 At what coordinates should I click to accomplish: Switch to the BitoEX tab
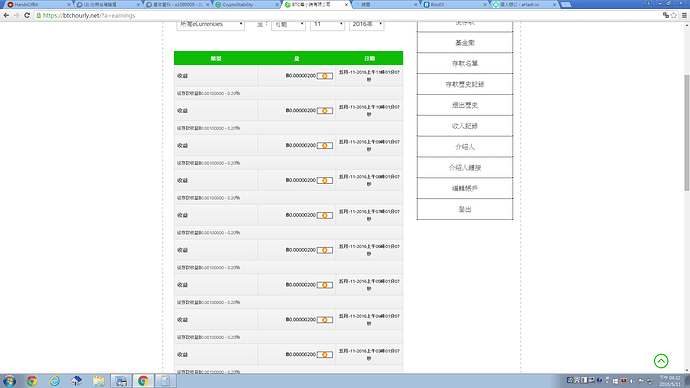click(455, 4)
